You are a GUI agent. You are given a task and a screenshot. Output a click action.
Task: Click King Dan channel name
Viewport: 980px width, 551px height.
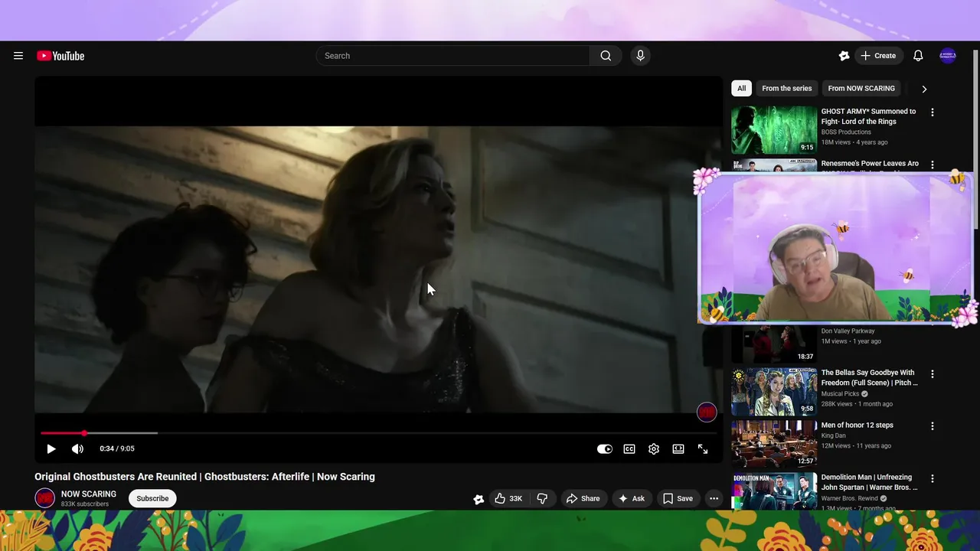pos(834,436)
